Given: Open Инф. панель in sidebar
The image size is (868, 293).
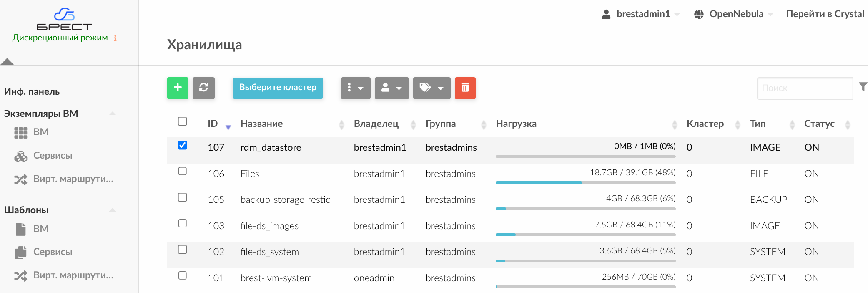Looking at the screenshot, I should click(x=32, y=92).
